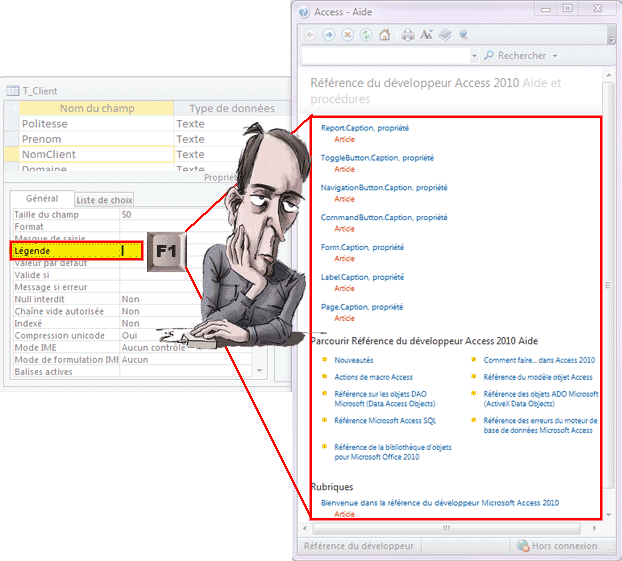Click the Stop icon in help toolbar
Image resolution: width=622 pixels, height=561 pixels.
(347, 35)
